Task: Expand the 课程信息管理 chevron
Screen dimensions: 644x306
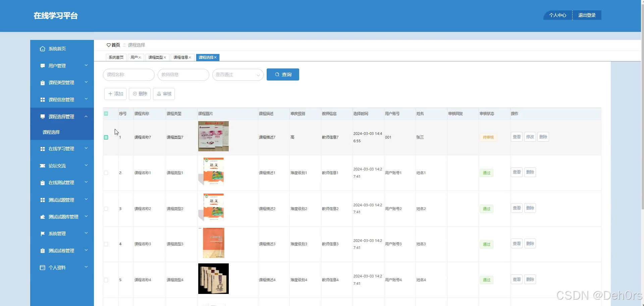Action: [86, 99]
